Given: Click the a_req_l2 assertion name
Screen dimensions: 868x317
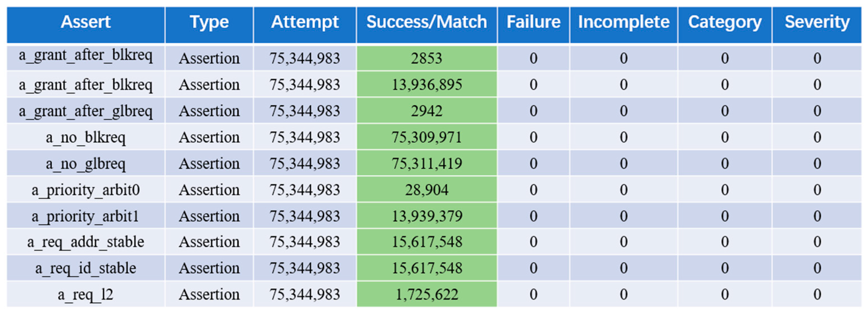Looking at the screenshot, I should [x=86, y=294].
